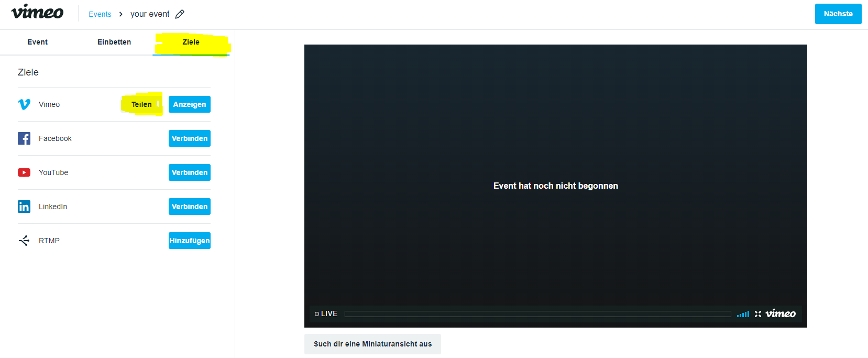Viewport: 868px width, 358px height.
Task: Switch to the Event tab
Action: click(37, 42)
